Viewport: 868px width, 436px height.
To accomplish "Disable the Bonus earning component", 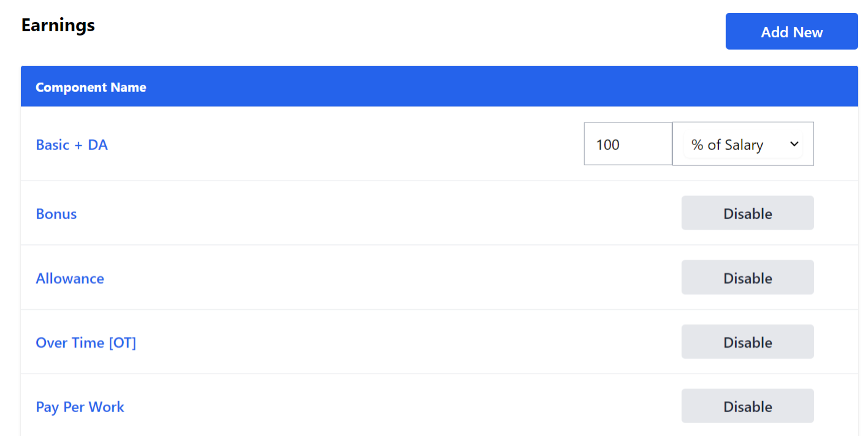I will [747, 214].
